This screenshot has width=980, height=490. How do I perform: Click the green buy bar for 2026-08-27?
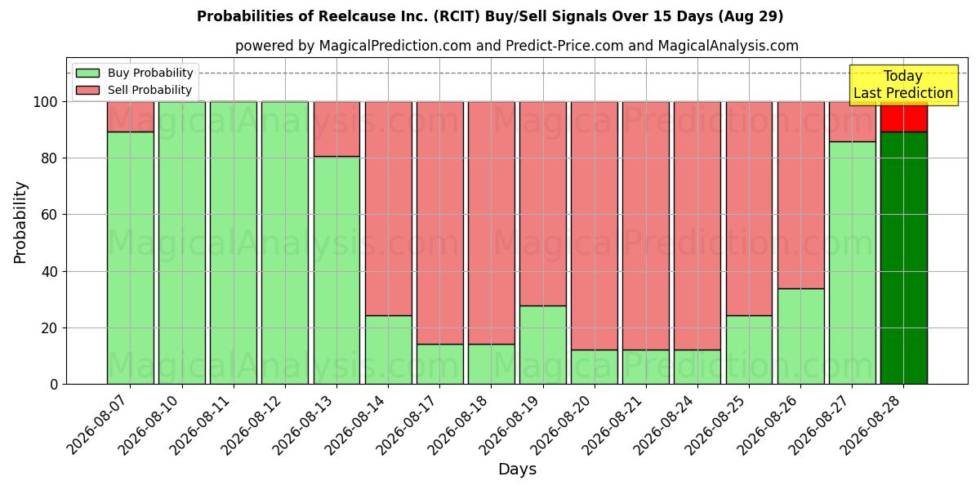click(853, 263)
